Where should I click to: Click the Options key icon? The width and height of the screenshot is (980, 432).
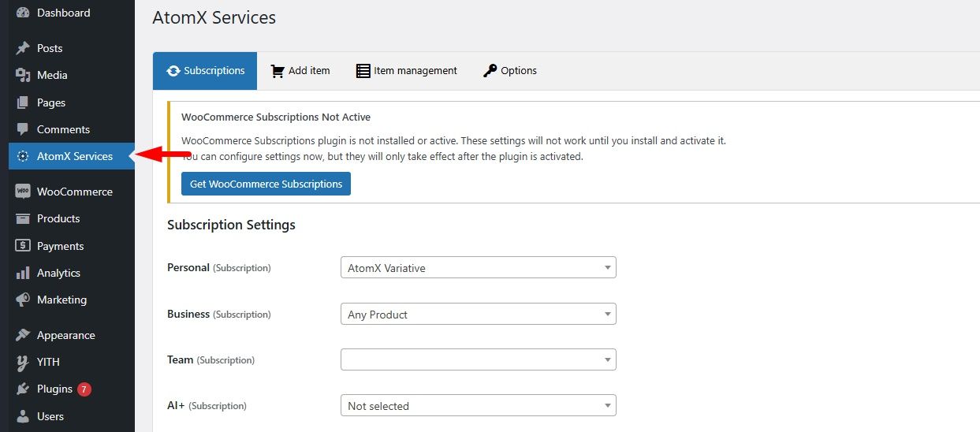tap(490, 71)
